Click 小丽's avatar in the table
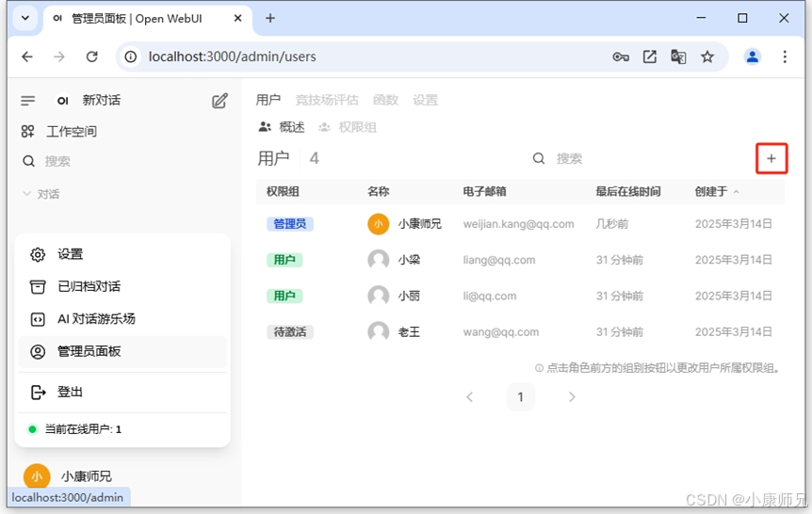The height and width of the screenshot is (514, 812). 378,297
